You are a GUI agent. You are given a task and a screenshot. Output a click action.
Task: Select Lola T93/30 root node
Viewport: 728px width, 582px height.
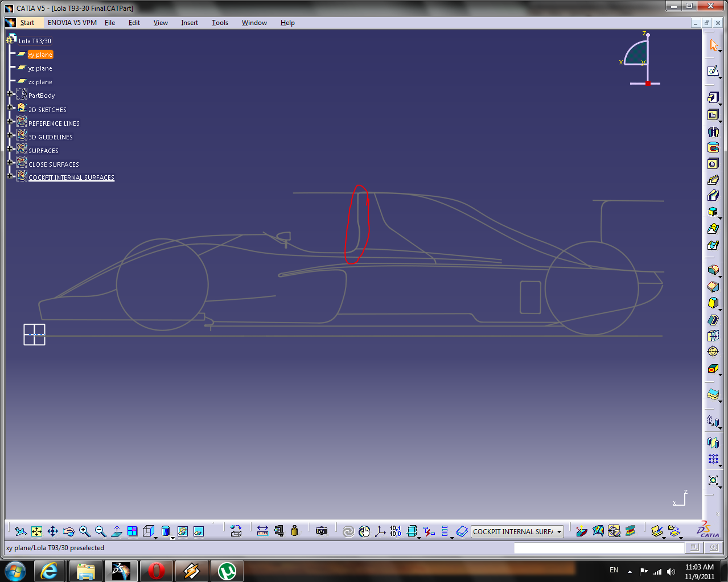pos(35,41)
